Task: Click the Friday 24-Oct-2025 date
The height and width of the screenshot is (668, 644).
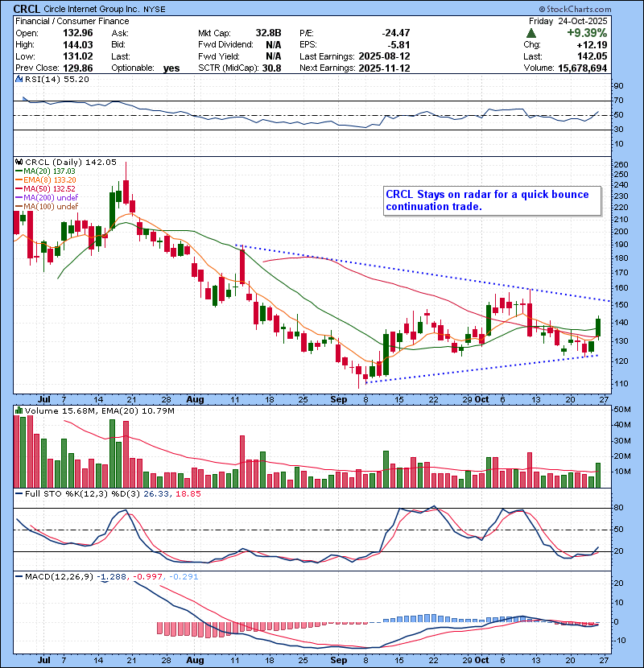Action: 568,21
